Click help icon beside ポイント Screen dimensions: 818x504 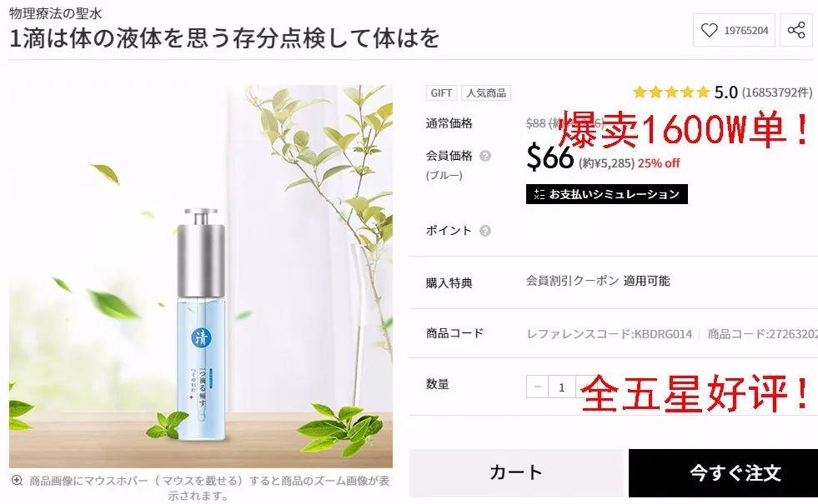[x=485, y=231]
